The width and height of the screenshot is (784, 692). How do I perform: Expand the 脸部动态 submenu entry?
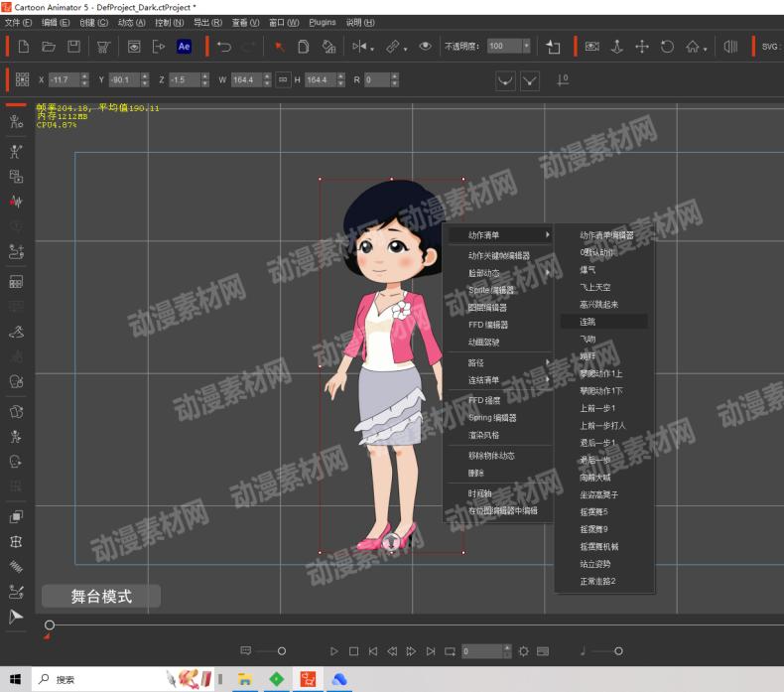tap(499, 273)
